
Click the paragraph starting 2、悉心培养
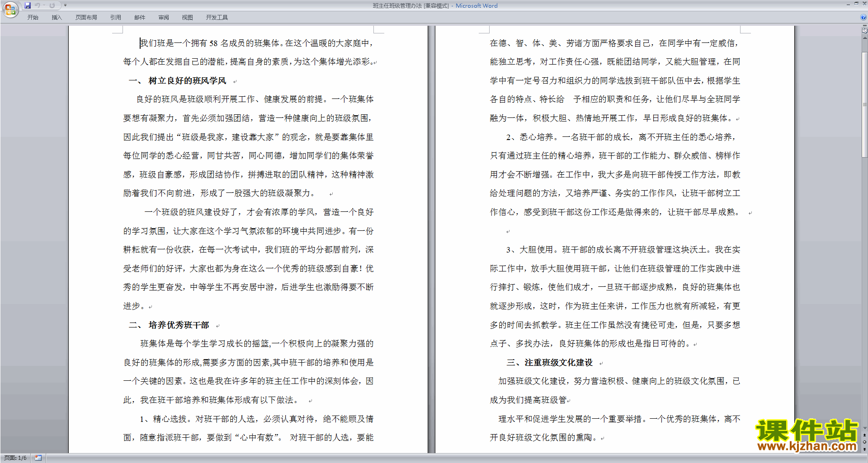pyautogui.click(x=621, y=137)
